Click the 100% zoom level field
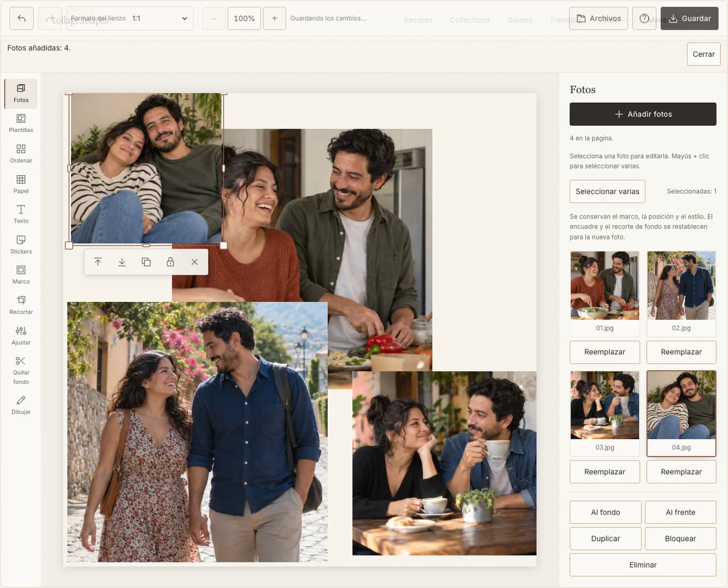Viewport: 728px width, 588px height. (x=244, y=18)
